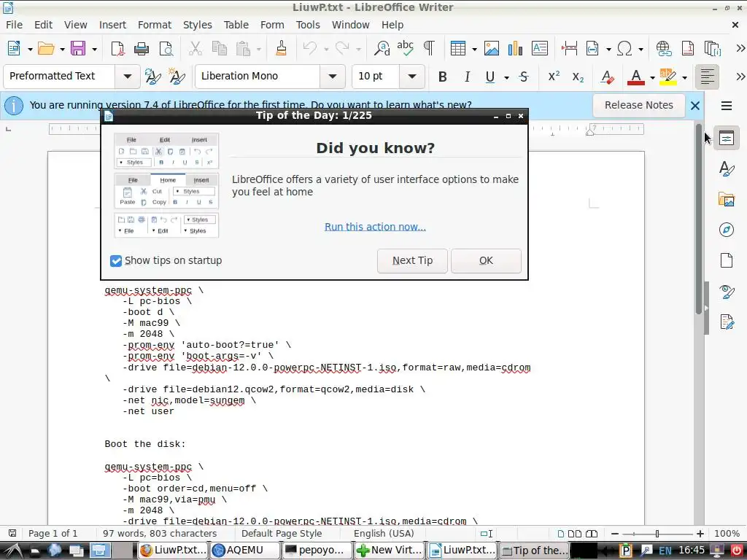The height and width of the screenshot is (560, 747).
Task: Open Font Size dropdown arrow
Action: coord(412,76)
